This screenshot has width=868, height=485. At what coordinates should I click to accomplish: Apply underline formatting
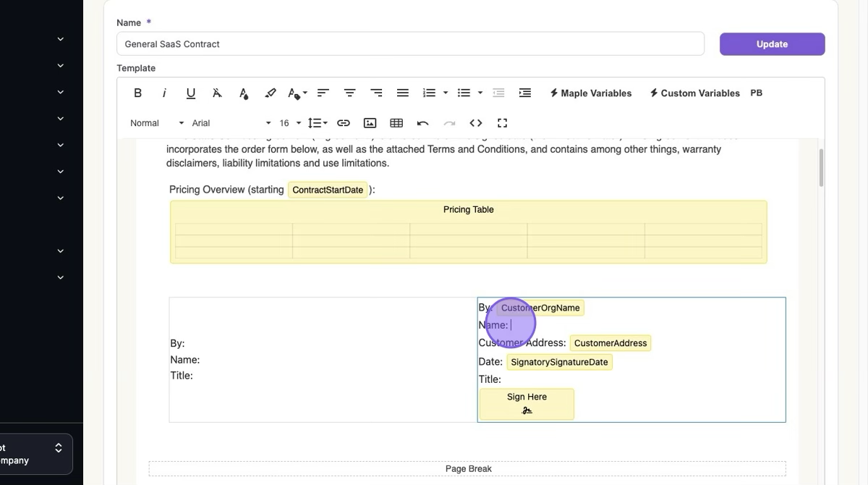click(191, 93)
